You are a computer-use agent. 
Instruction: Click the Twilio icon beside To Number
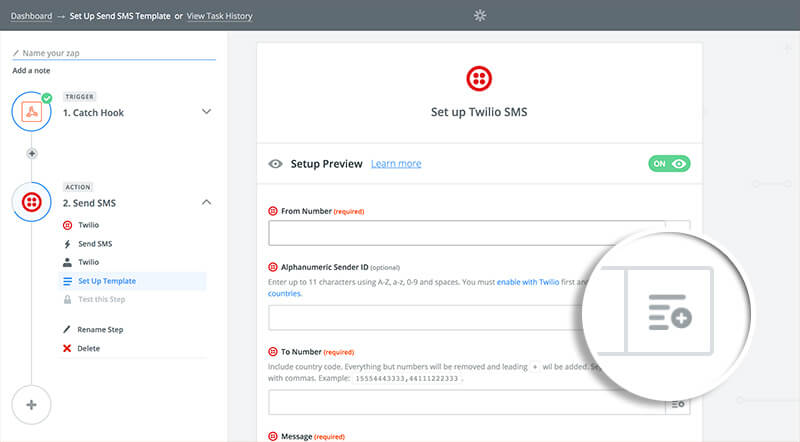pyautogui.click(x=273, y=352)
